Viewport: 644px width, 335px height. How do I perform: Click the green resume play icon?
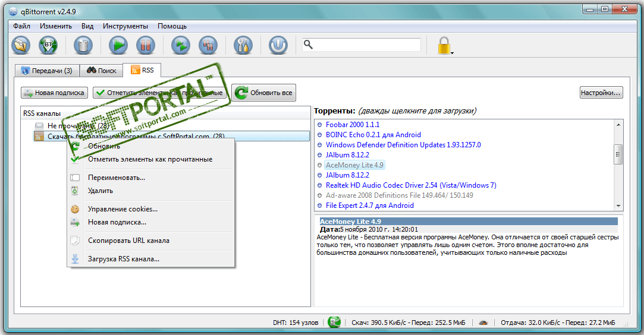point(118,45)
